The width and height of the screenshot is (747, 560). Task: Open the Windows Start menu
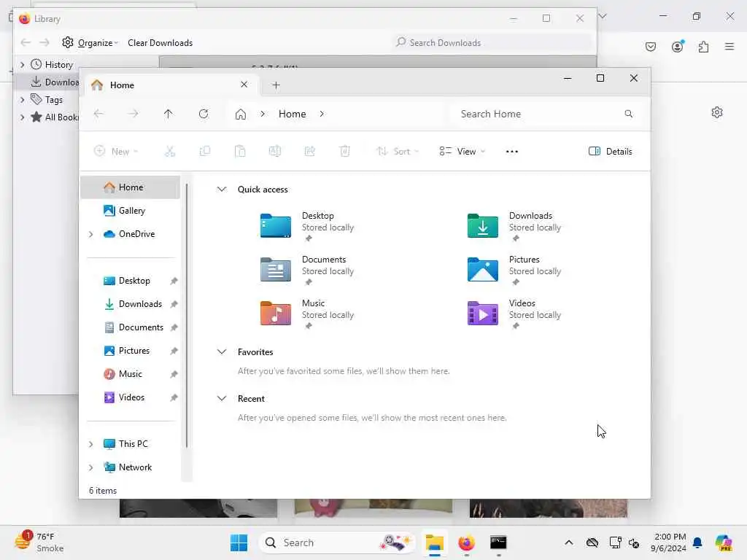click(x=239, y=542)
